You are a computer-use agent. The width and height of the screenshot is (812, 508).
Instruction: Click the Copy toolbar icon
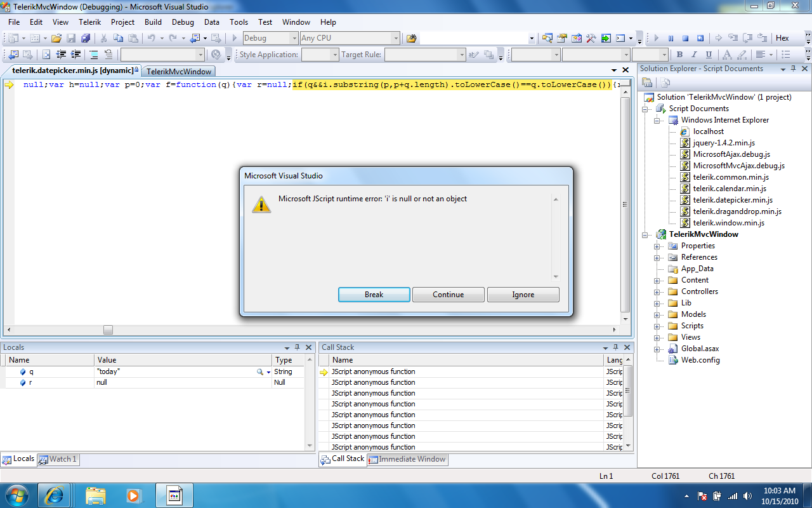click(x=119, y=38)
